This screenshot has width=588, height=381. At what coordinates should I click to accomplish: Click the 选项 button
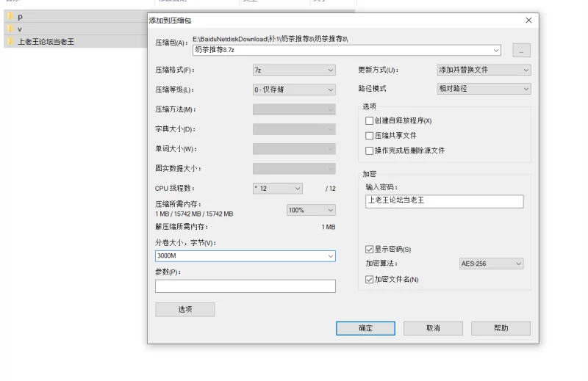point(185,310)
